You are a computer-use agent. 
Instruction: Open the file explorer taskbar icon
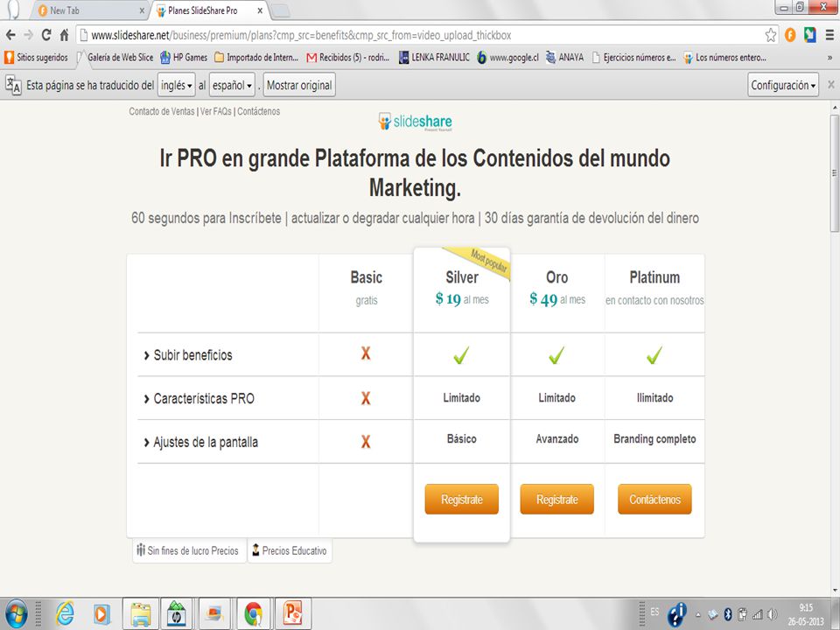(x=140, y=614)
